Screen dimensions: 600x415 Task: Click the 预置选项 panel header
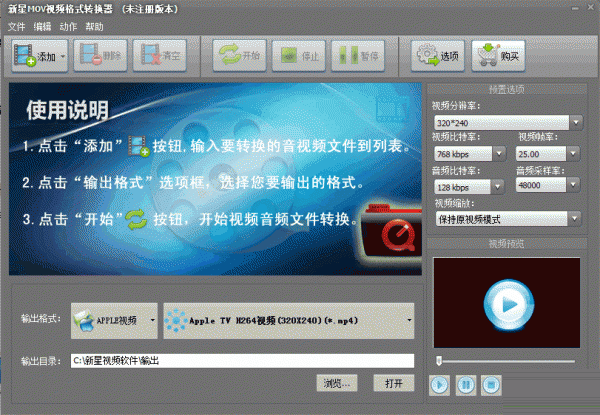[507, 90]
